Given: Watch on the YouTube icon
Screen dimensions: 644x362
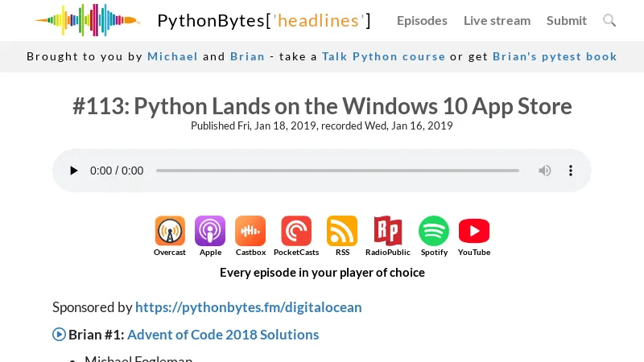Looking at the screenshot, I should click(474, 231).
